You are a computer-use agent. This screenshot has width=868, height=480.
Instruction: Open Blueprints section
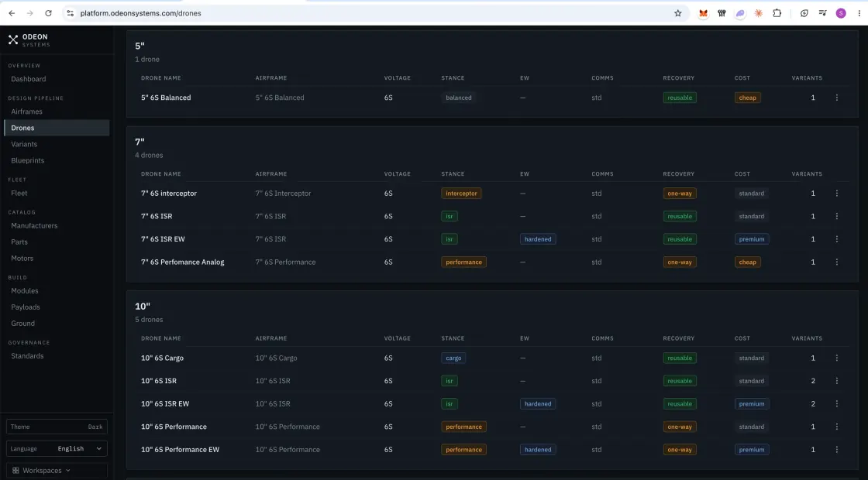click(x=27, y=160)
